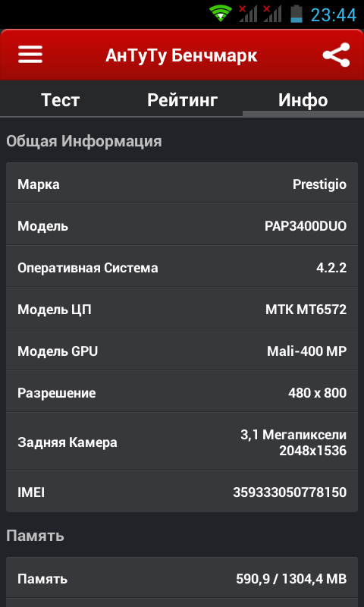Viewport: 364px width, 607px height.
Task: Tap the Задняя Камера row
Action: click(182, 442)
